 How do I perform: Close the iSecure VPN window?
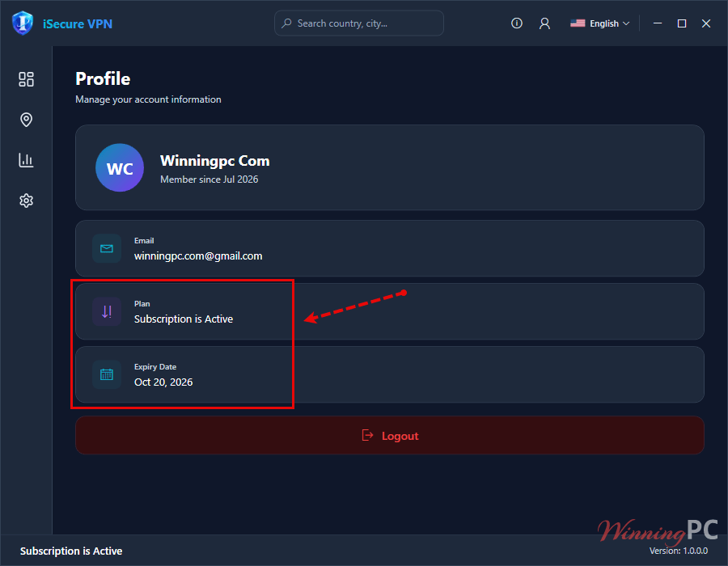click(x=705, y=23)
